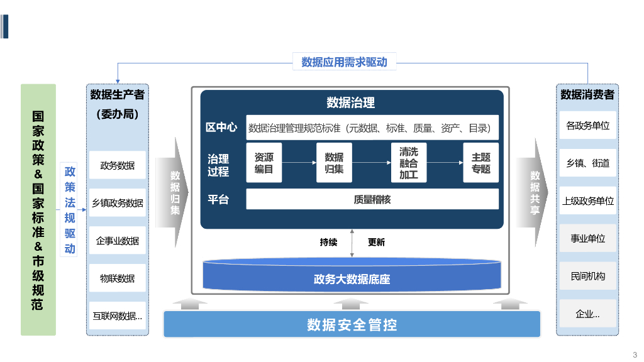Select the 政务数据 box
The width and height of the screenshot is (644, 362).
118,165
